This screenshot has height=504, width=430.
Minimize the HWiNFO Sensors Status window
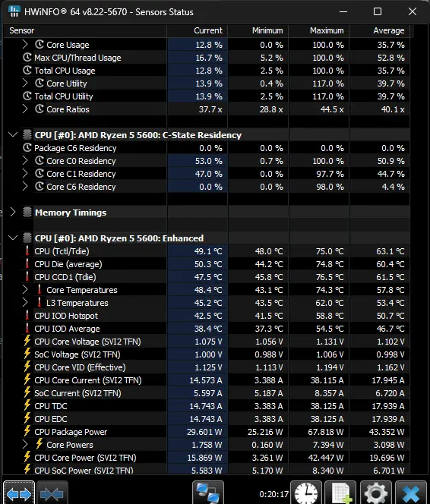click(x=343, y=11)
